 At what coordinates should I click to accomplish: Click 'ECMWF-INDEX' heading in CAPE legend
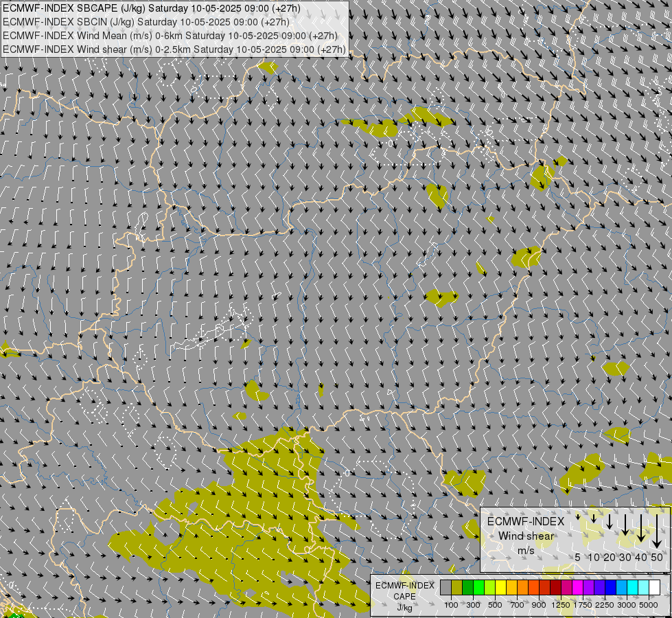pyautogui.click(x=405, y=586)
